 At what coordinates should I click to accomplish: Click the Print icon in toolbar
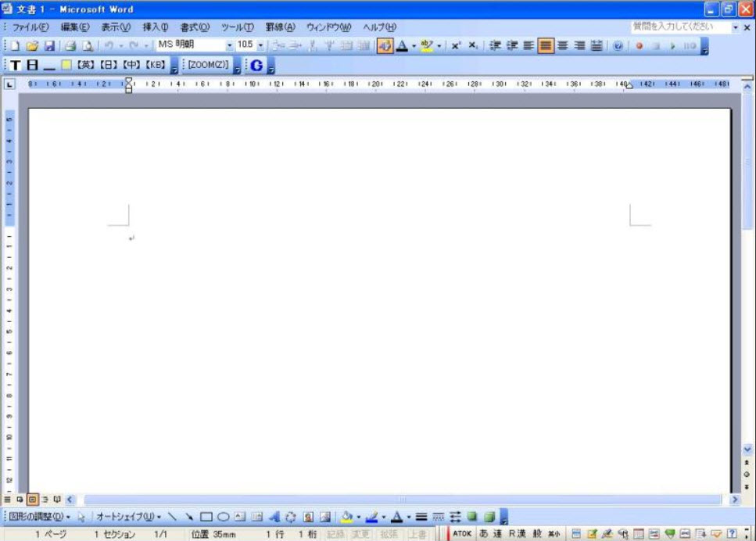(x=71, y=46)
